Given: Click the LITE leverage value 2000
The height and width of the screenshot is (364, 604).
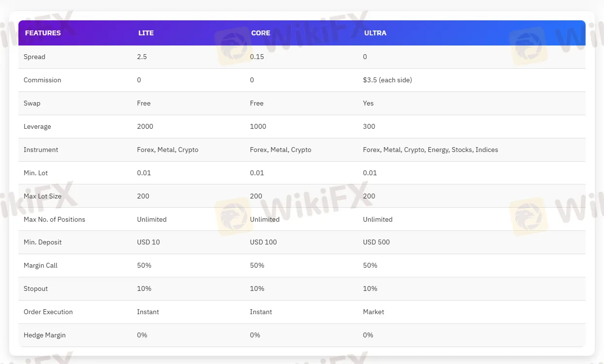Looking at the screenshot, I should pos(145,126).
